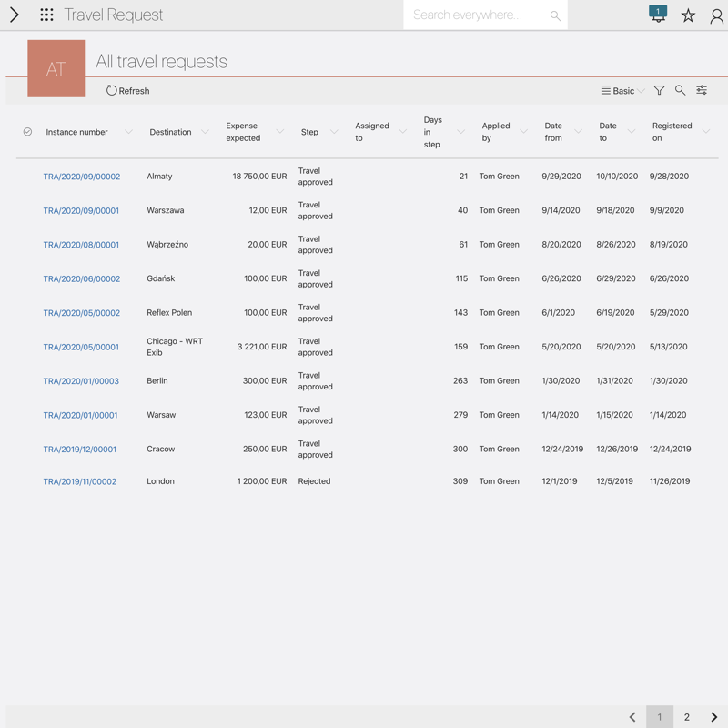The width and height of the screenshot is (728, 728).
Task: Open the user profile icon
Action: tap(716, 15)
